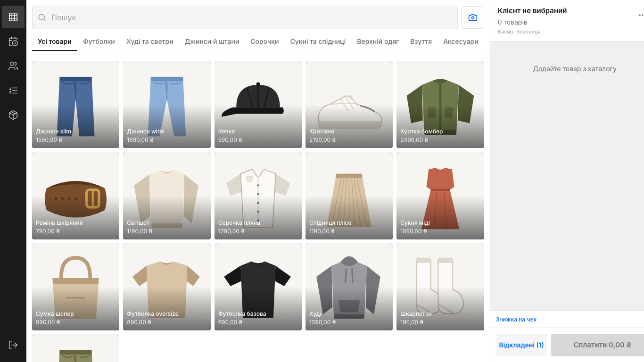Add Джинси wide product card
This screenshot has width=644, height=362.
pyautogui.click(x=167, y=105)
